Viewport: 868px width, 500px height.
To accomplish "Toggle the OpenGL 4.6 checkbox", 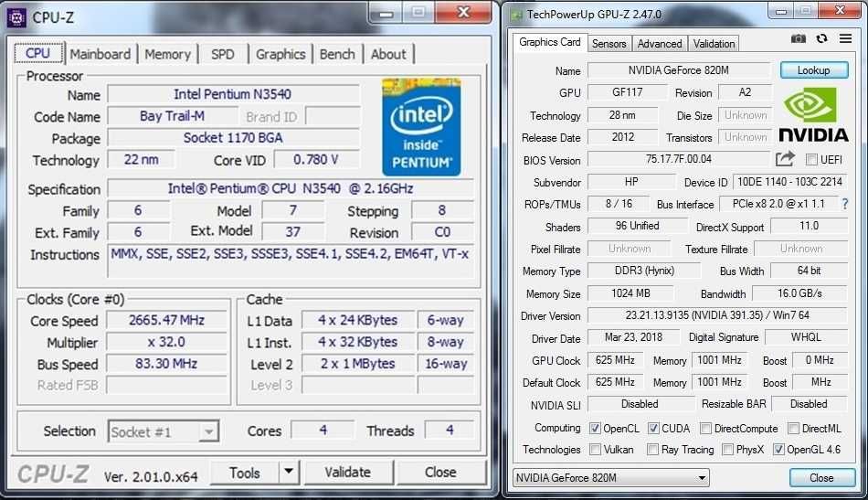I will tap(778, 449).
